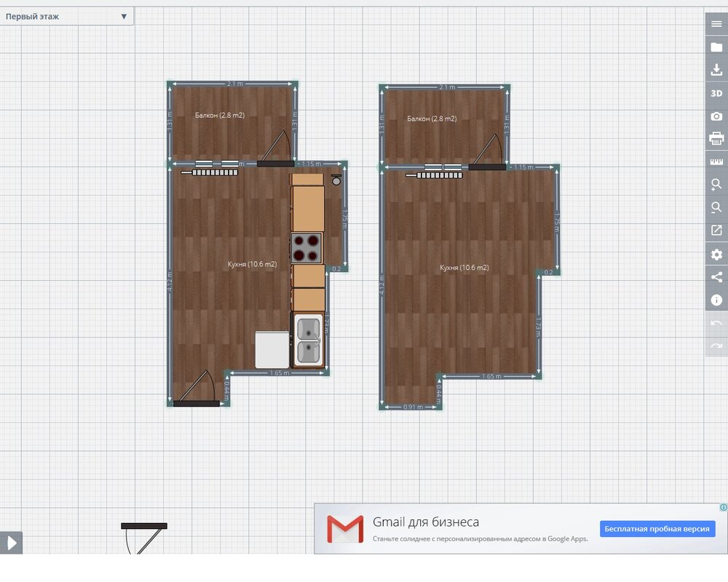Select the loose door object below the plans
Viewport: 728px width, 582px height.
point(144,538)
